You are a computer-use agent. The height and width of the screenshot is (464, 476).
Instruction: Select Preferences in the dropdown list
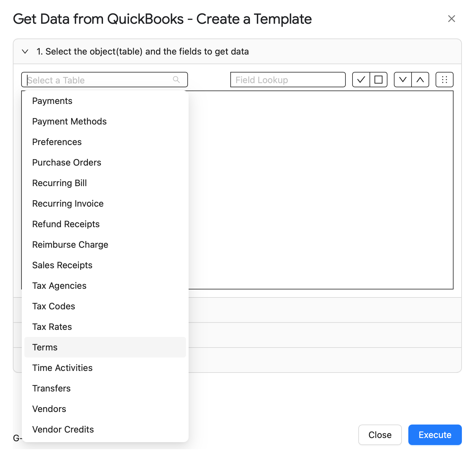tap(105, 142)
